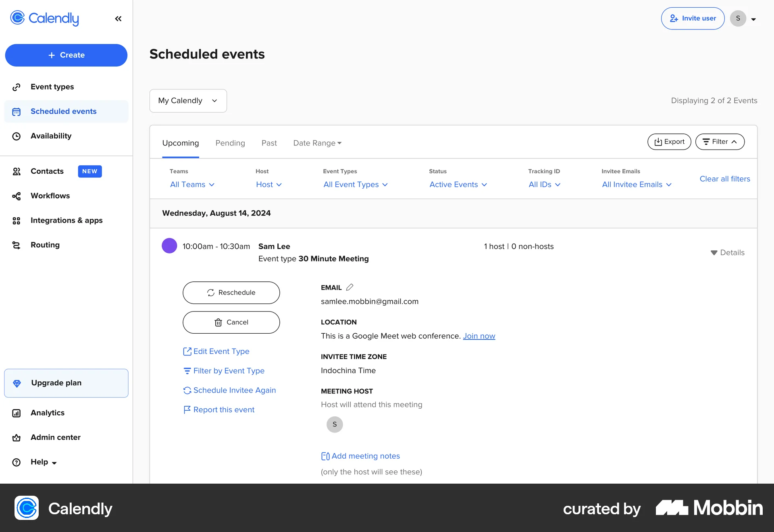
Task: Expand the All Event Types dropdown
Action: click(355, 184)
